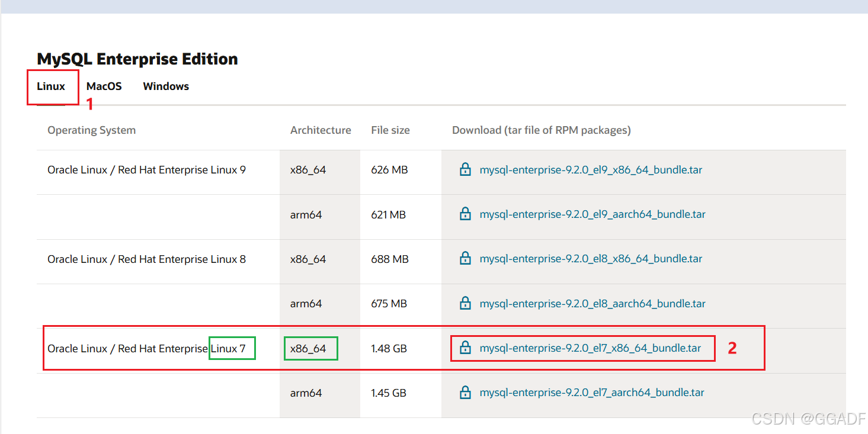Click the '621 MB' file size
This screenshot has width=868, height=434.
389,214
